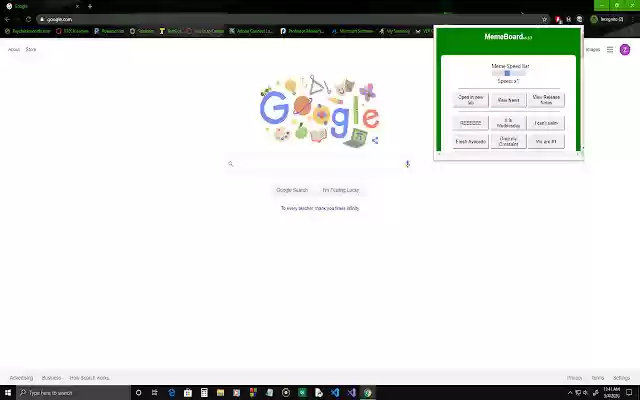
Task: Open the MemeBoard popup in a new tab
Action: [x=470, y=100]
